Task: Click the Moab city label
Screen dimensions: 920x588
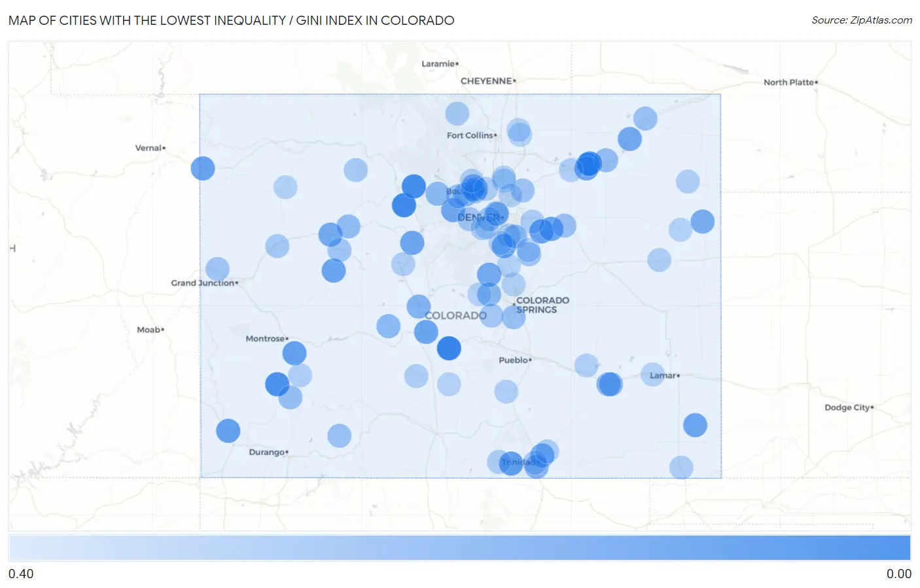Action: 150,330
